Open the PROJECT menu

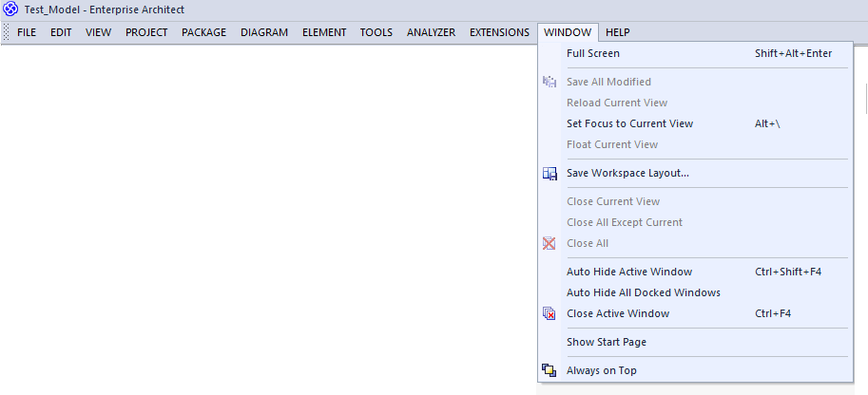(x=146, y=32)
